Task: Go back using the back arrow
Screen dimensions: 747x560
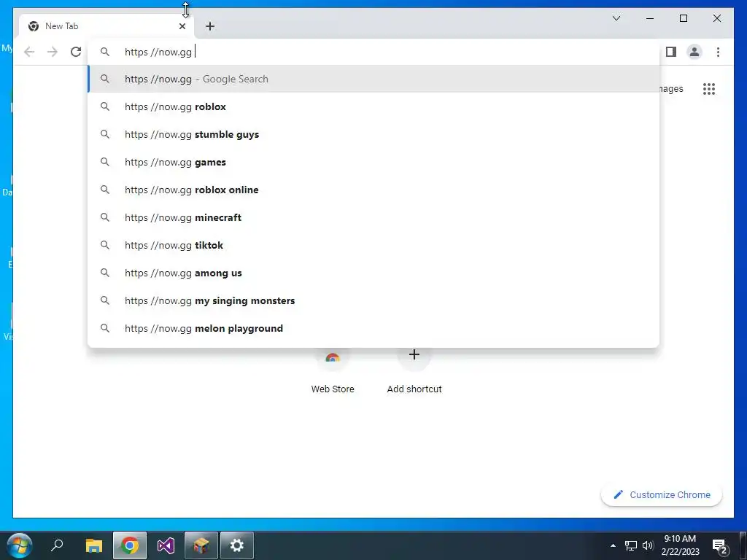Action: (29, 52)
